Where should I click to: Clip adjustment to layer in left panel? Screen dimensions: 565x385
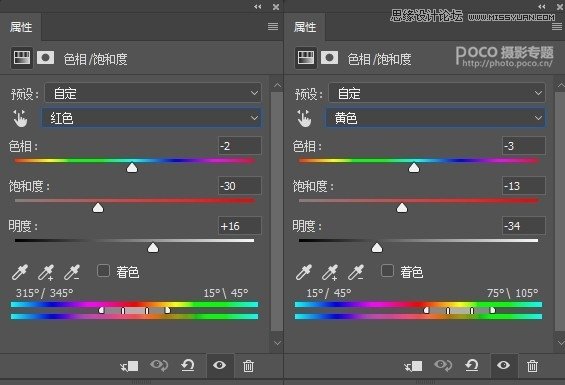tap(129, 366)
